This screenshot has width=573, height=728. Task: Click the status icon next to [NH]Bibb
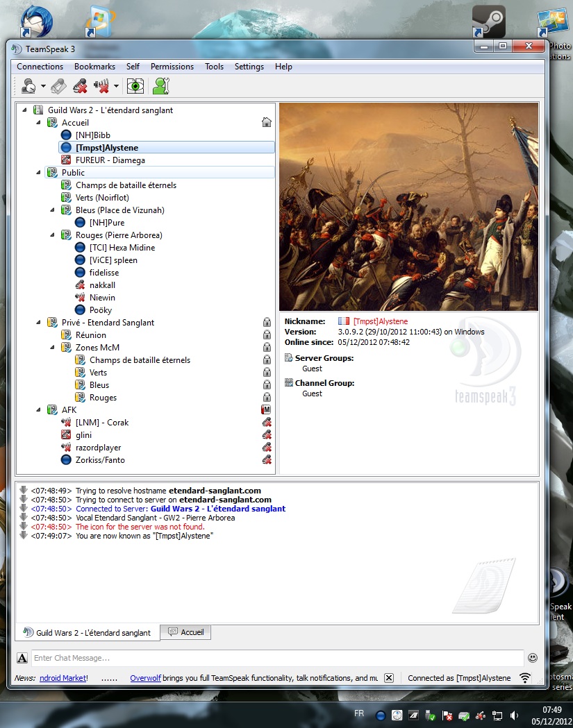tap(66, 135)
